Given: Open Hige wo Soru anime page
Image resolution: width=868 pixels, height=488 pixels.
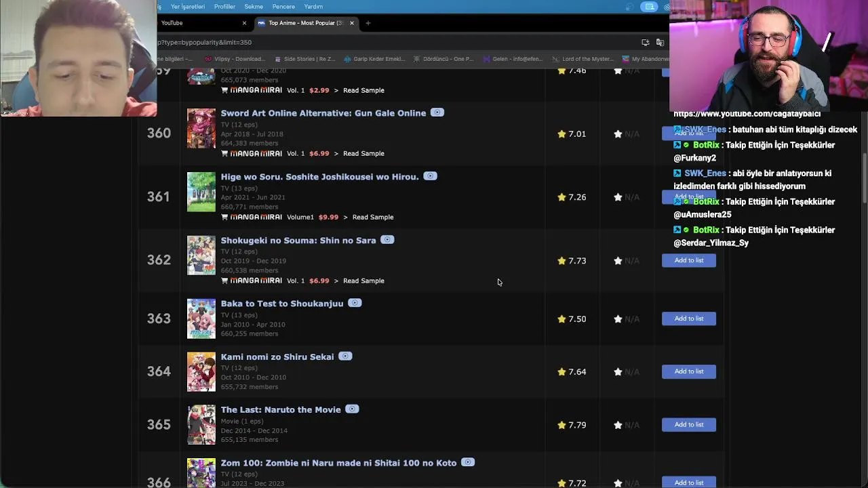Looking at the screenshot, I should [319, 177].
